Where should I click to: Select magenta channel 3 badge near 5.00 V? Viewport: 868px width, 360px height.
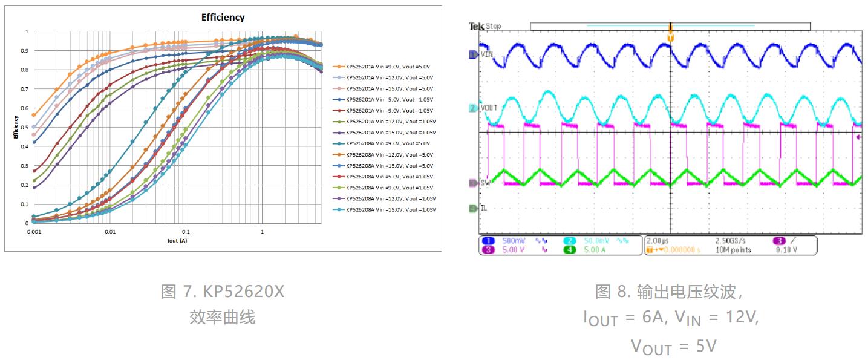[x=489, y=249]
